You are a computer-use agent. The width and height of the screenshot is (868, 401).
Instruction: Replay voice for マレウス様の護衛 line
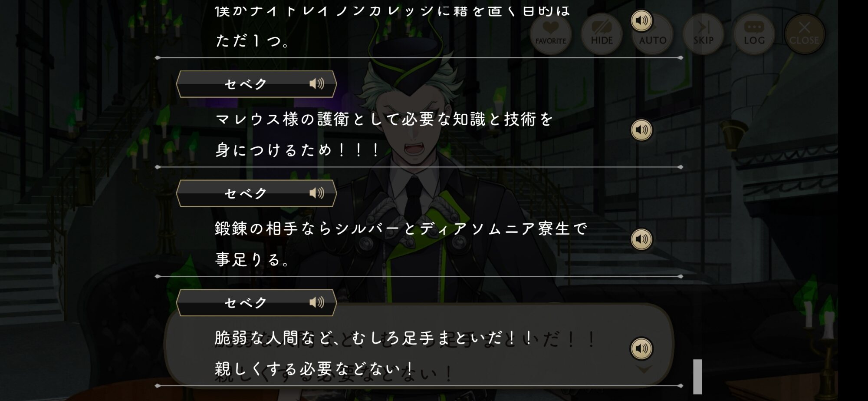coord(641,129)
